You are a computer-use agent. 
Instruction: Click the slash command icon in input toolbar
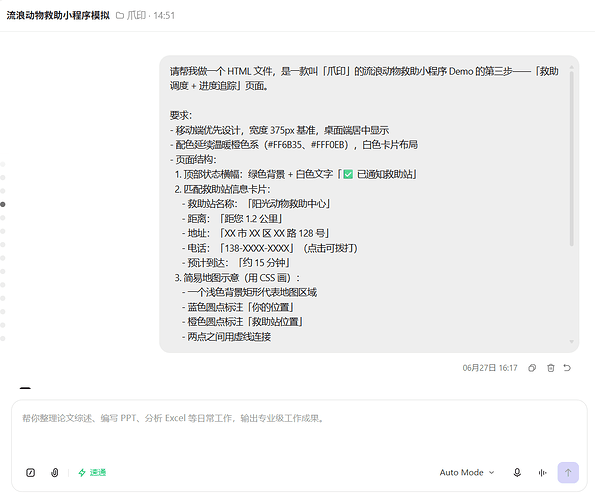(30, 472)
